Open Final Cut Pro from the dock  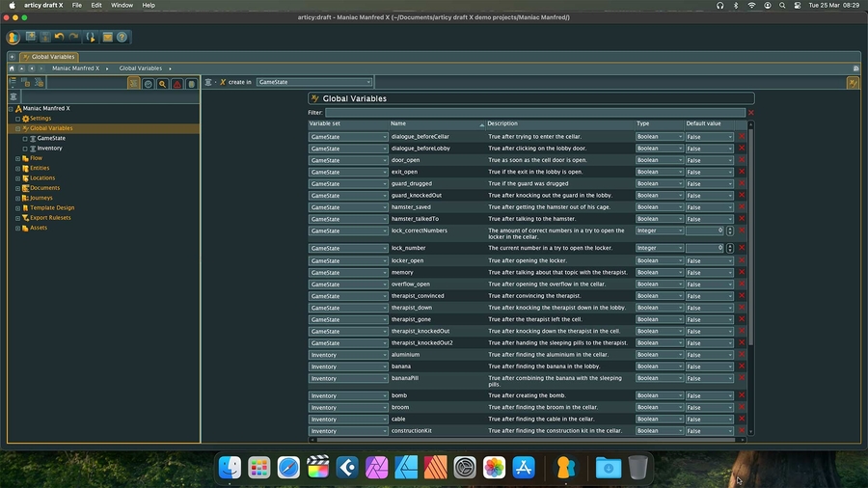[x=317, y=468]
